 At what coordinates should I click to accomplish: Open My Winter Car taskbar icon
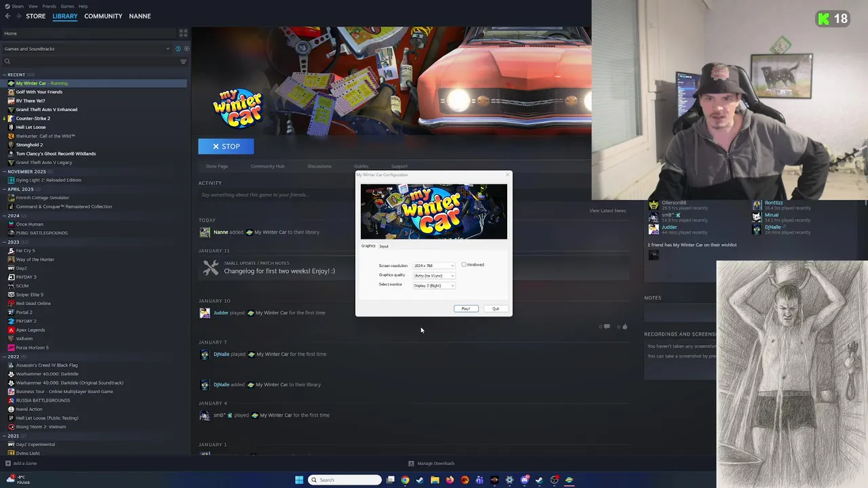569,480
